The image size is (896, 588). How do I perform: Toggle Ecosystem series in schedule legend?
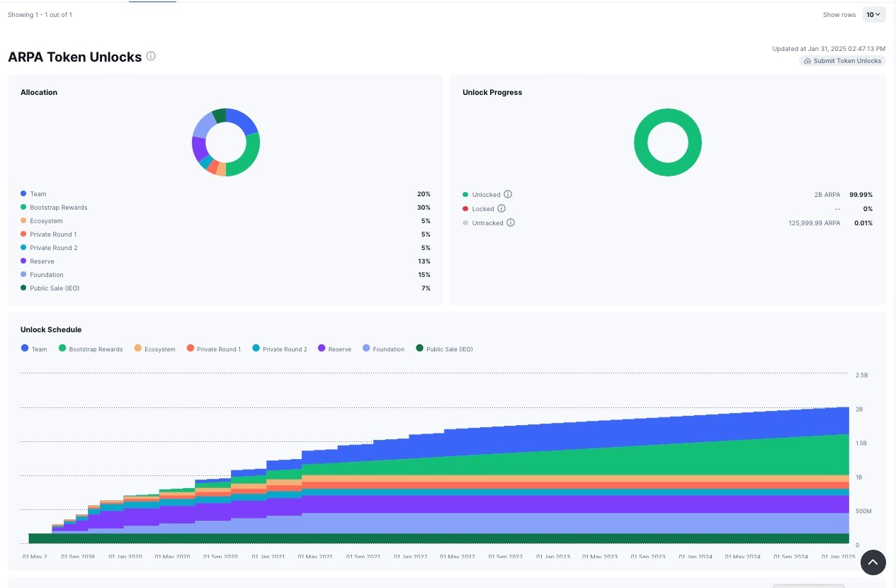coord(154,349)
